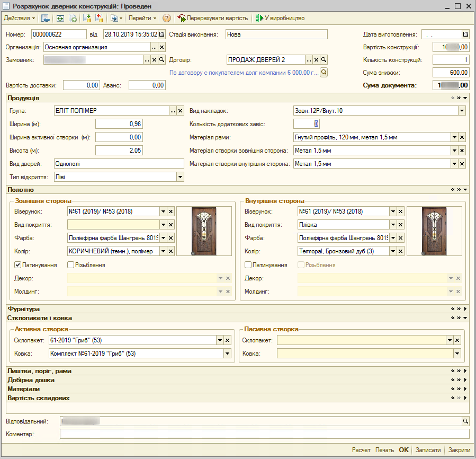Enable outer side Різьблення checkbox
Viewport: 476px width, 459px height.
(70, 265)
